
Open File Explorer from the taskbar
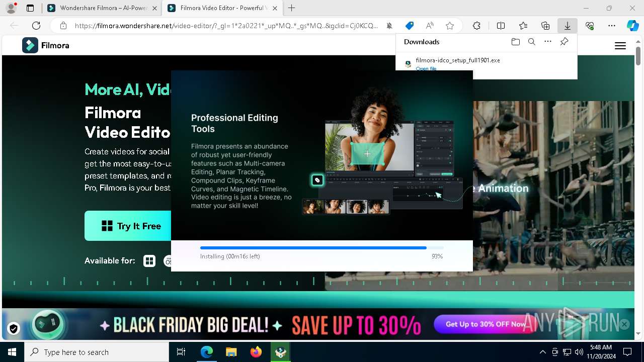coord(231,352)
